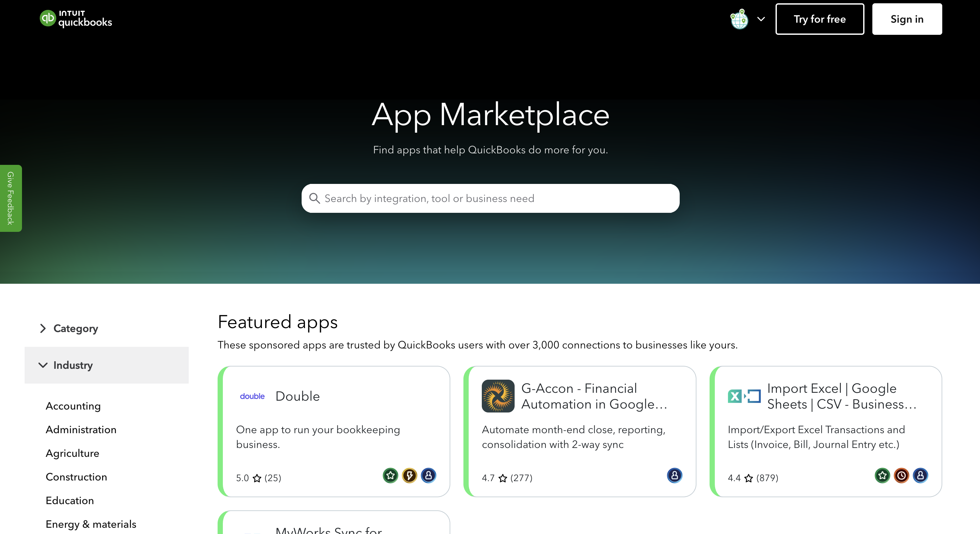Viewport: 980px width, 534px height.
Task: Click Double's yellow lightning badge
Action: point(409,476)
